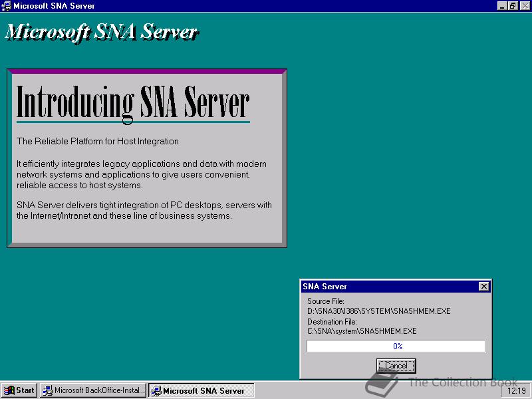Click the taskbar clock showing 12:19

517,391
